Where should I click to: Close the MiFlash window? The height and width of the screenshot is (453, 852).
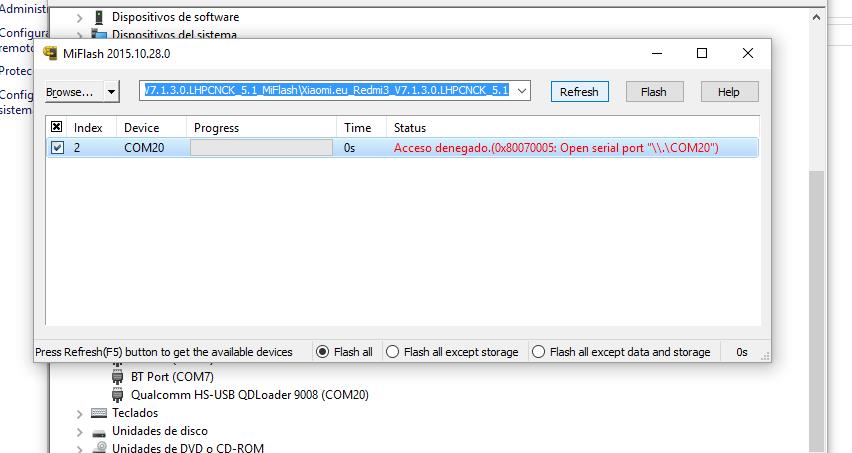pos(748,53)
